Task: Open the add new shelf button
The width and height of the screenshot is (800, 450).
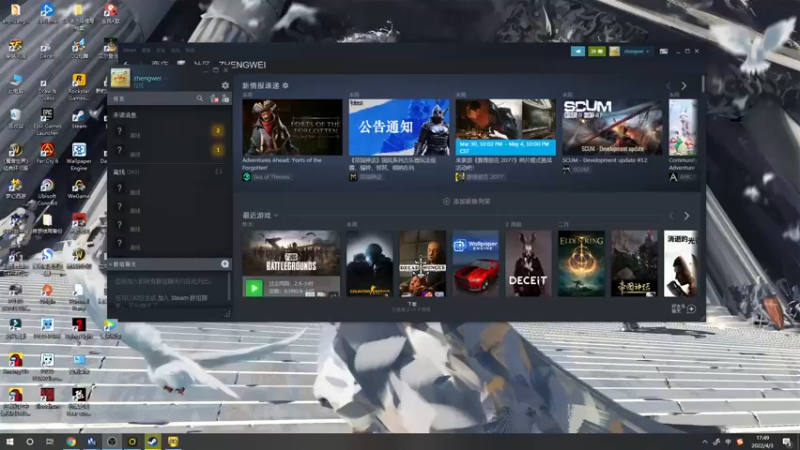Action: 467,201
